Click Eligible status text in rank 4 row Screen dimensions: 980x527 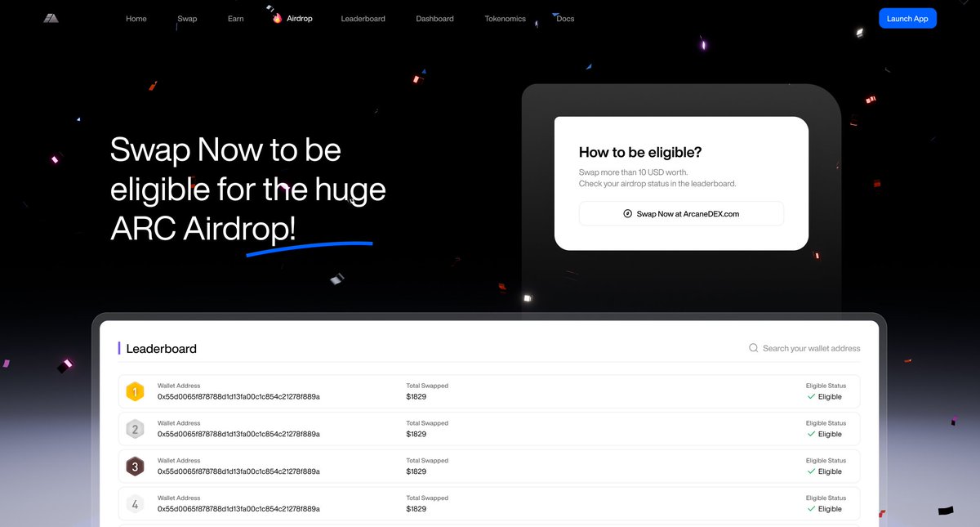pyautogui.click(x=830, y=509)
